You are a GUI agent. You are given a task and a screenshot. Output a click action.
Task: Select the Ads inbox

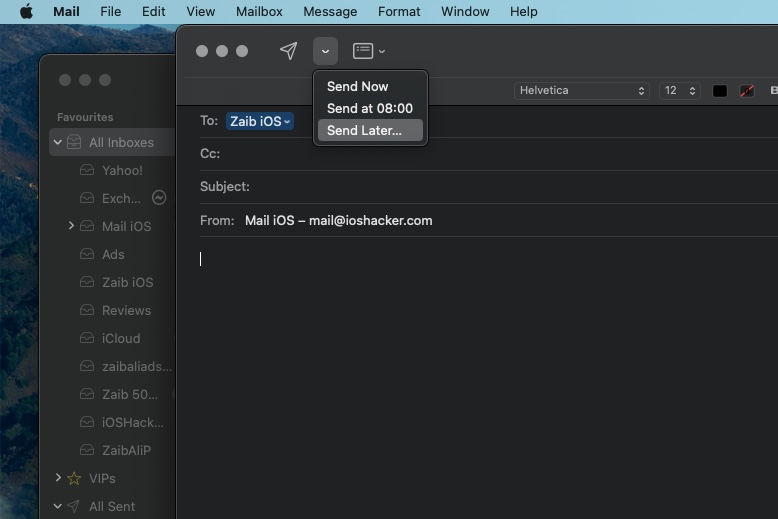113,255
